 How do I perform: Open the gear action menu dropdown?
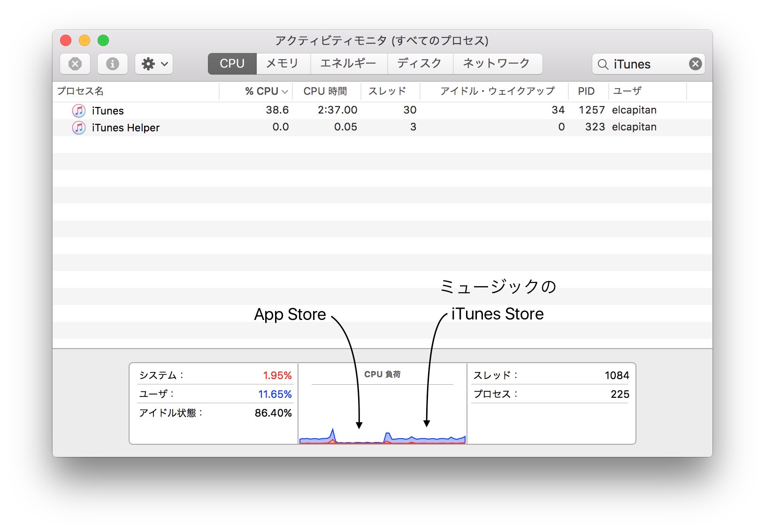pos(154,64)
